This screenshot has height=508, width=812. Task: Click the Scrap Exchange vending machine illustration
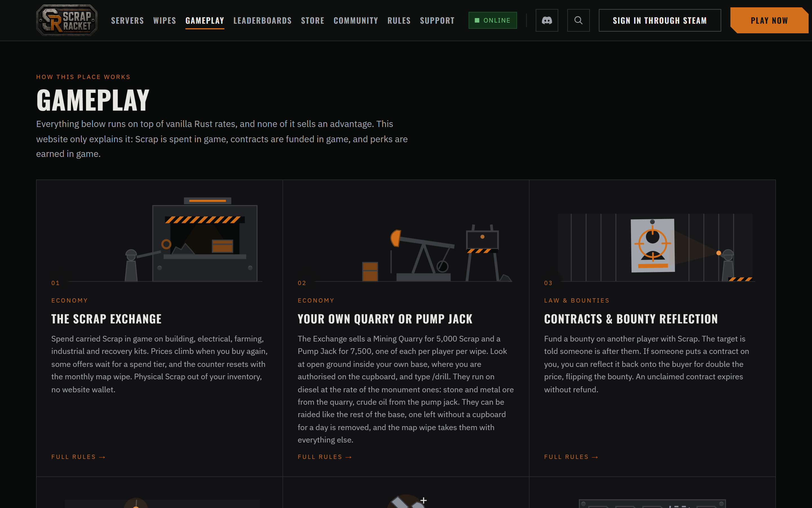pos(205,239)
